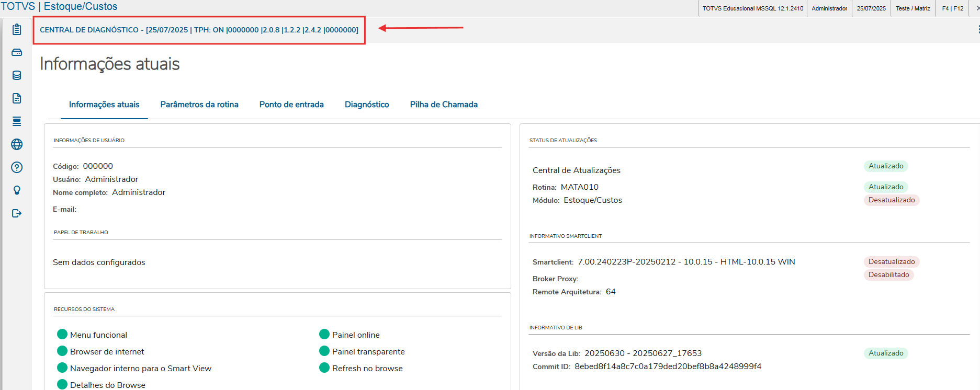This screenshot has width=980, height=390.
Task: Click the text Sem dados configurados
Action: (x=99, y=262)
